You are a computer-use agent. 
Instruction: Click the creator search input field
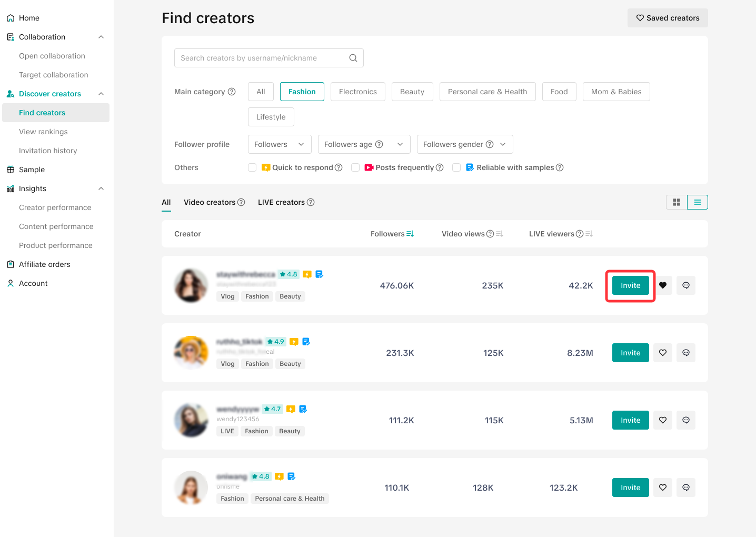click(262, 58)
